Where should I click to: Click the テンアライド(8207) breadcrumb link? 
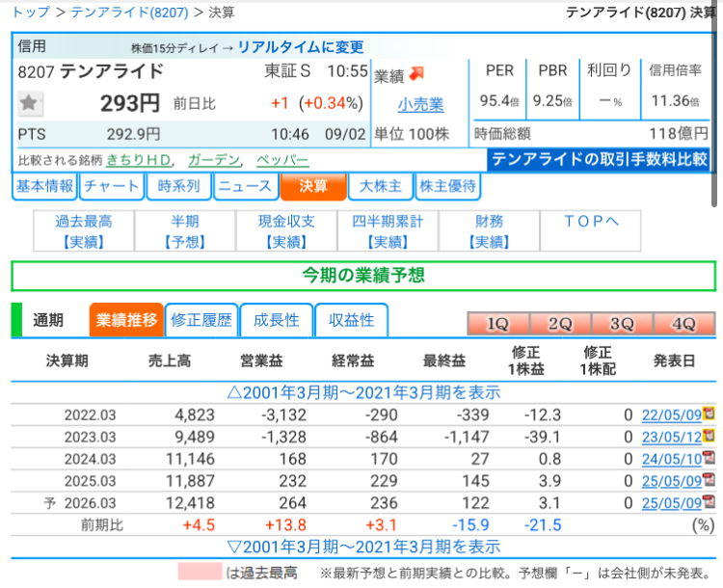(129, 12)
